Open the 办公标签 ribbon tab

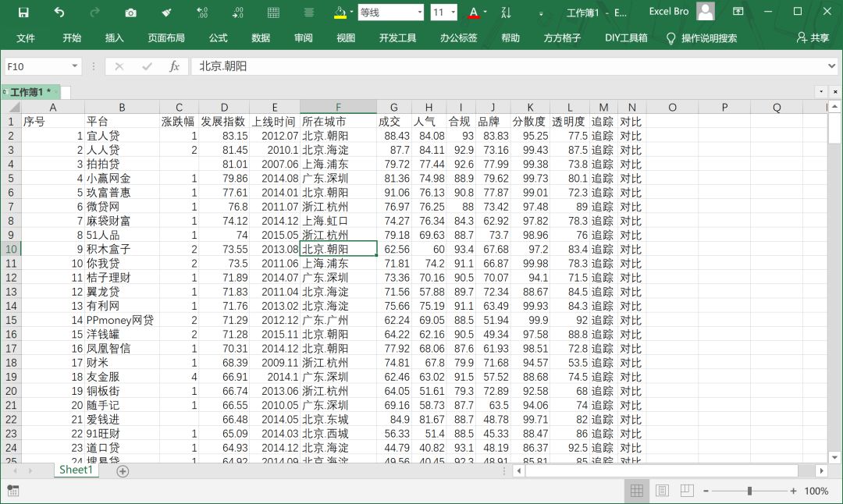pyautogui.click(x=459, y=38)
